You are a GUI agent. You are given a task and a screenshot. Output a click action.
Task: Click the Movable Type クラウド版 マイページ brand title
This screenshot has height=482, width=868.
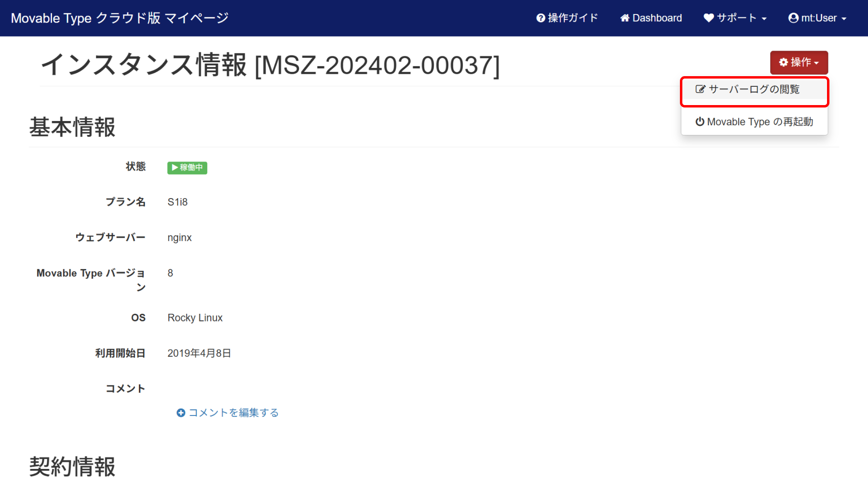pyautogui.click(x=120, y=18)
